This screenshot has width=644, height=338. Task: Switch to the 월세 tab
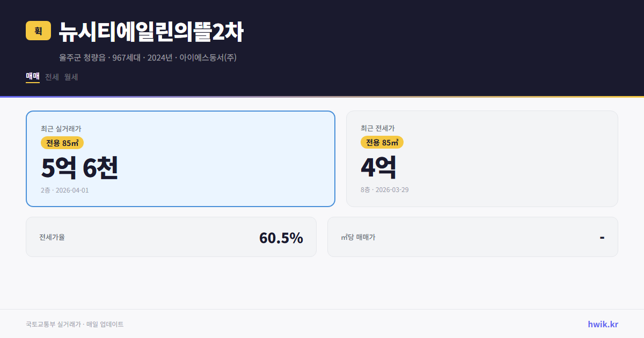click(x=70, y=77)
